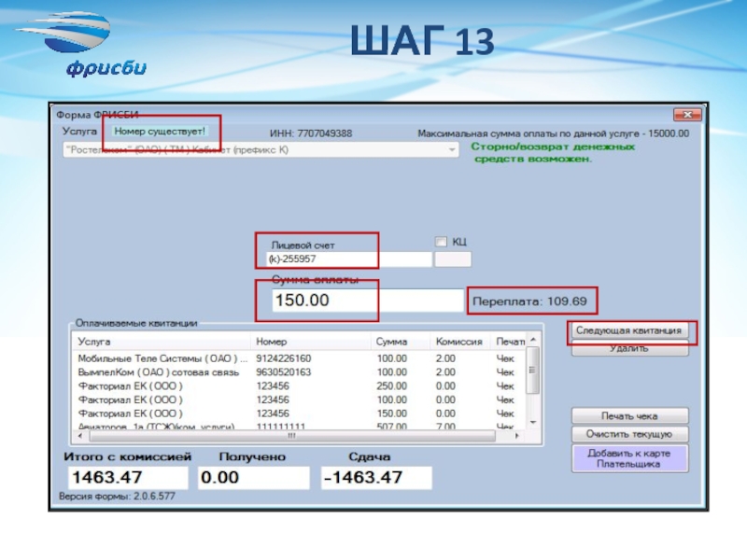Click the horizontal scrollbar right arrow
Viewport: 747px width, 560px height.
click(517, 436)
